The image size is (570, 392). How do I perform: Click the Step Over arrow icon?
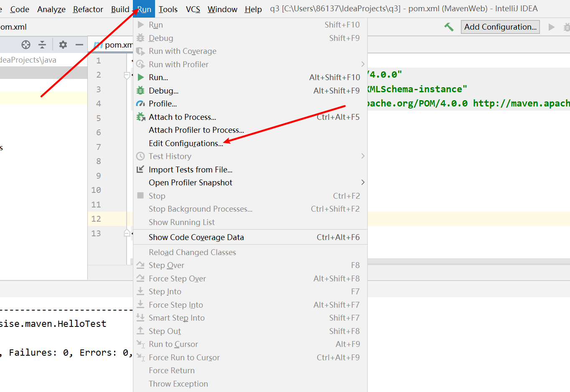coord(140,265)
